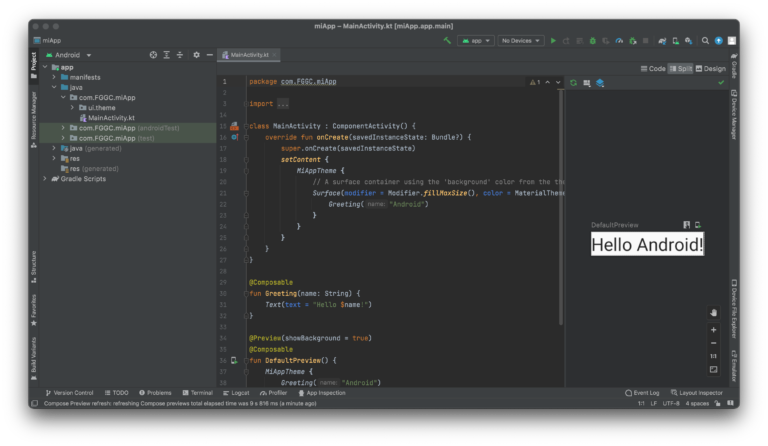The height and width of the screenshot is (446, 768).
Task: Expand the ui.theme package
Action: point(72,108)
